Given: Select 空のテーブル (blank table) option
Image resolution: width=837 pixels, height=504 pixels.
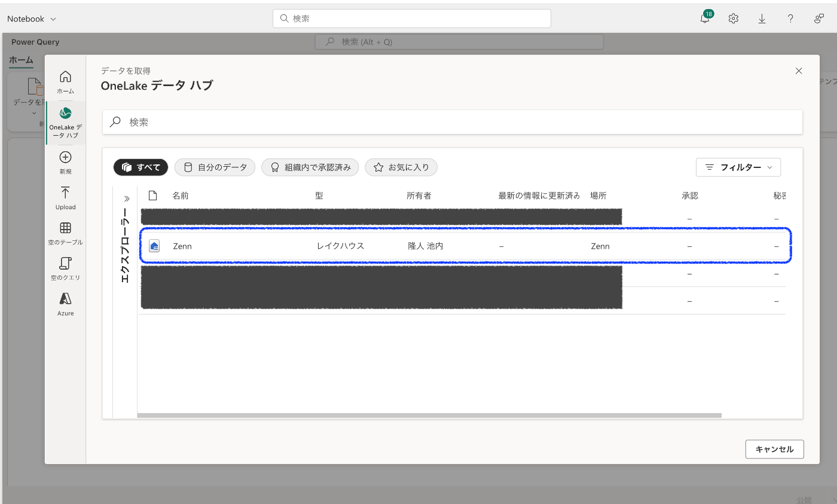Looking at the screenshot, I should (x=66, y=234).
